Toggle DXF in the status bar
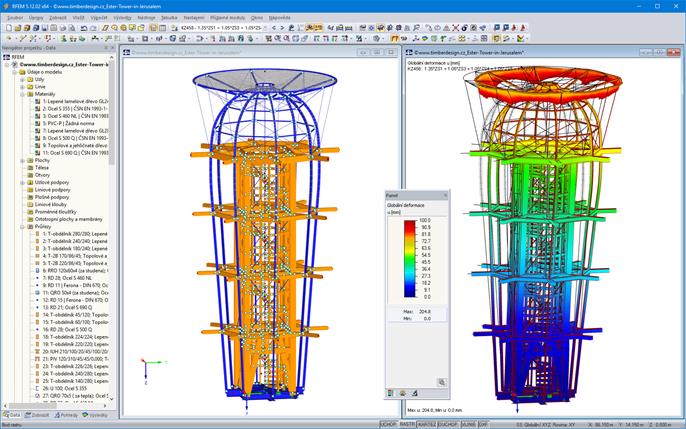This screenshot has height=429, width=686. click(x=483, y=424)
